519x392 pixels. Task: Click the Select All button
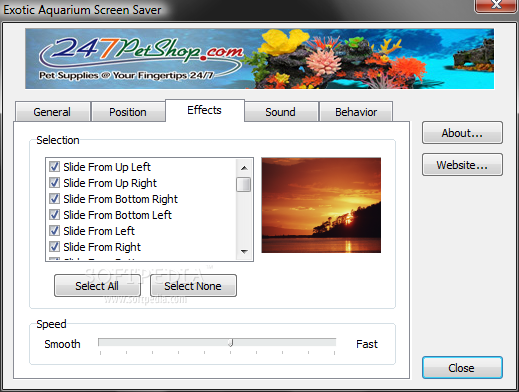(x=97, y=286)
